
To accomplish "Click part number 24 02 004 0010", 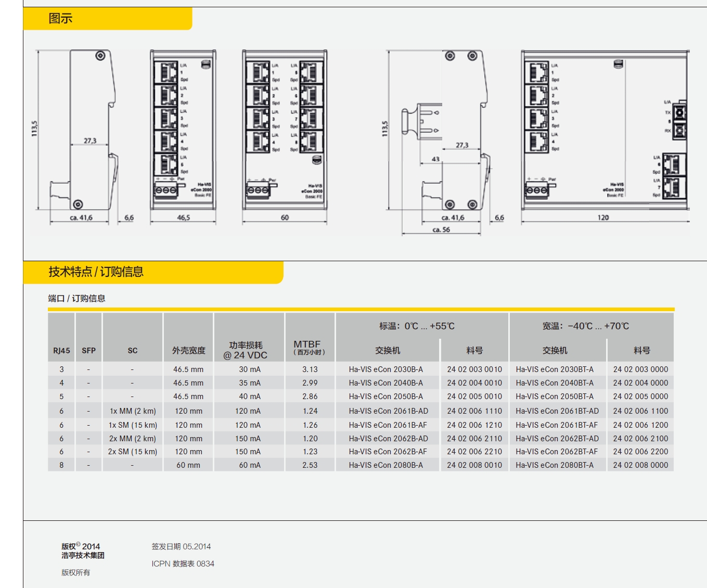I will pyautogui.click(x=474, y=383).
